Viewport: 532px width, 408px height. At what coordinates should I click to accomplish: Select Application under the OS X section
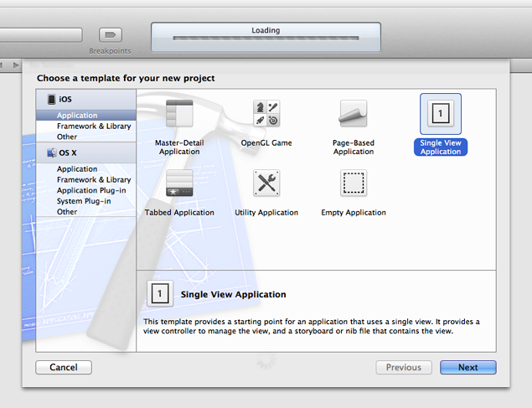(77, 169)
